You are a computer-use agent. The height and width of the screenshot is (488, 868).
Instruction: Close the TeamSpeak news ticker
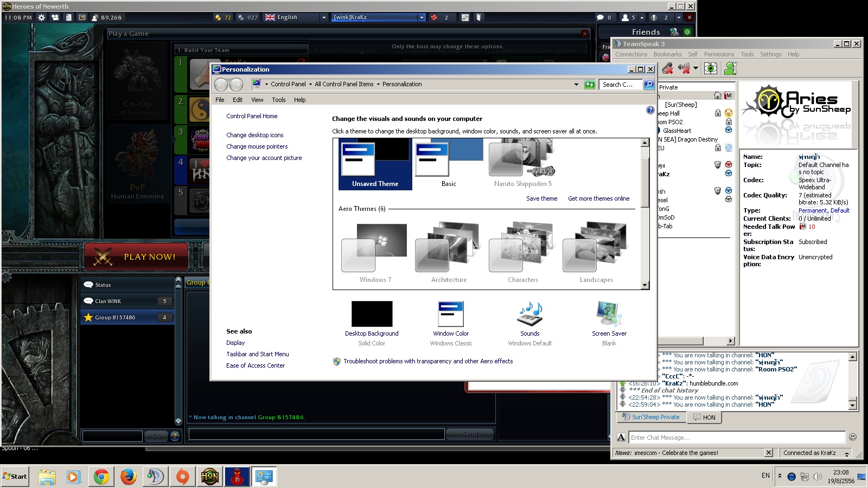click(769, 453)
